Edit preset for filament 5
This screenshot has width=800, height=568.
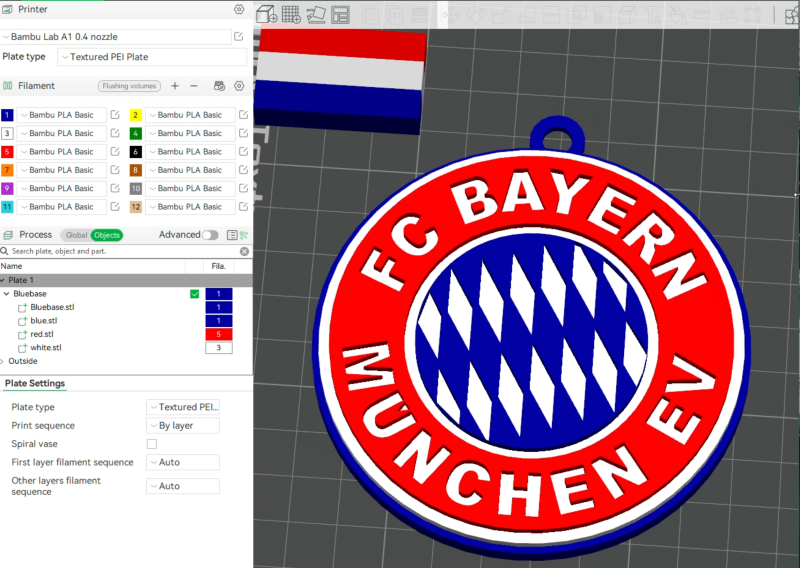click(115, 152)
